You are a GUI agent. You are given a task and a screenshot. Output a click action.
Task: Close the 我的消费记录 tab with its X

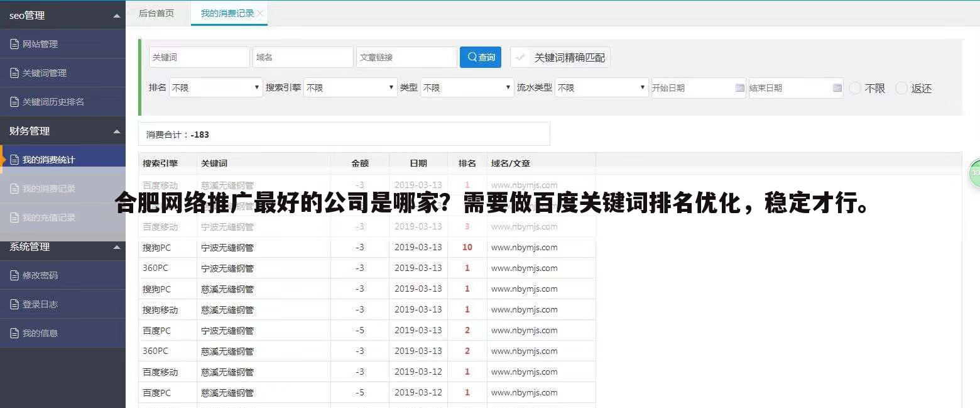[x=260, y=13]
